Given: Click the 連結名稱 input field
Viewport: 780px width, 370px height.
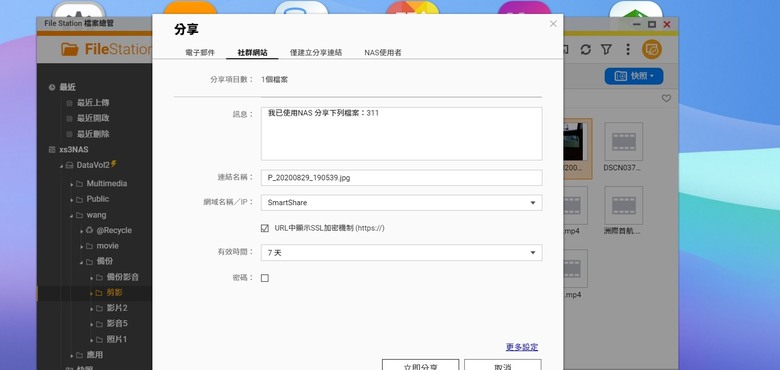Looking at the screenshot, I should tap(401, 178).
